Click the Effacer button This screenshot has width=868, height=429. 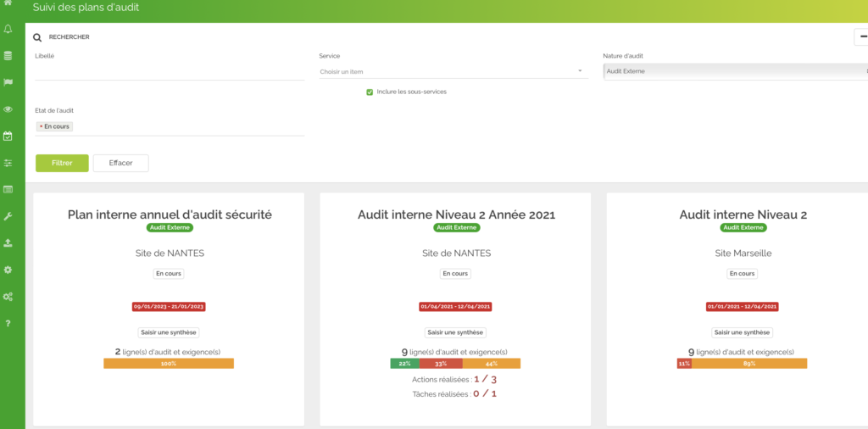(120, 163)
